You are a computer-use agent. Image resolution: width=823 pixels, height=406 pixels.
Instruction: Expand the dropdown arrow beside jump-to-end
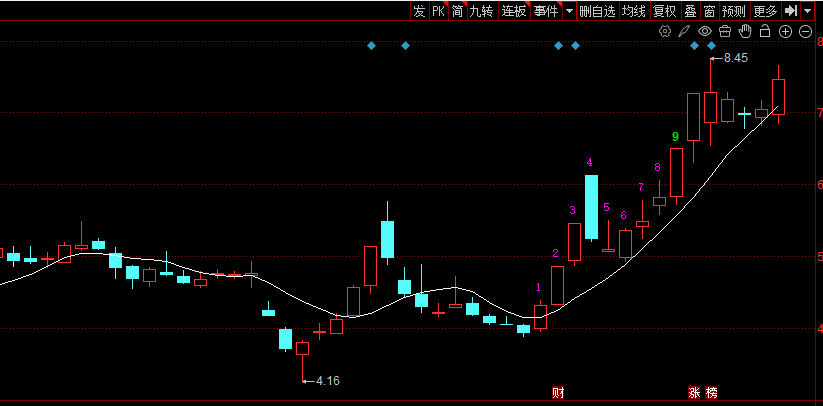click(x=807, y=11)
